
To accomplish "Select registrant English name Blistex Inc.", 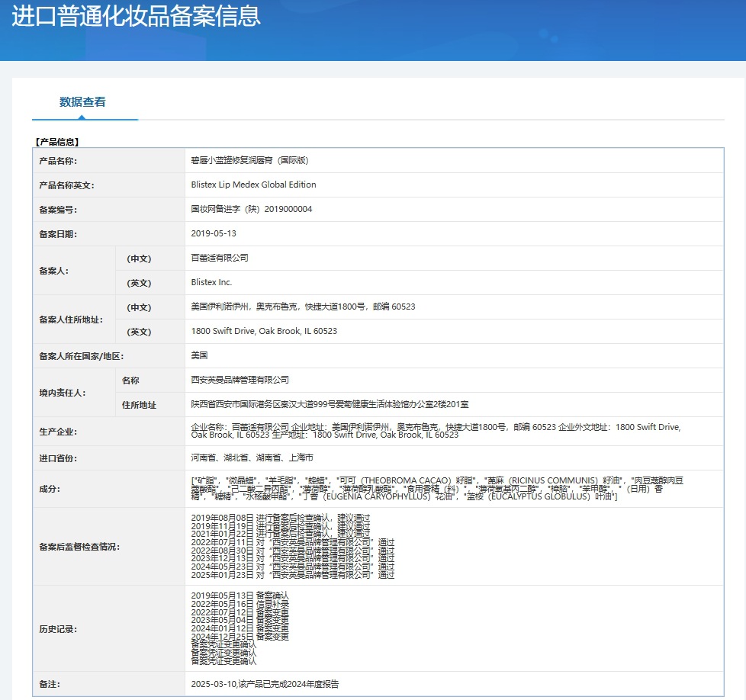I will point(211,282).
